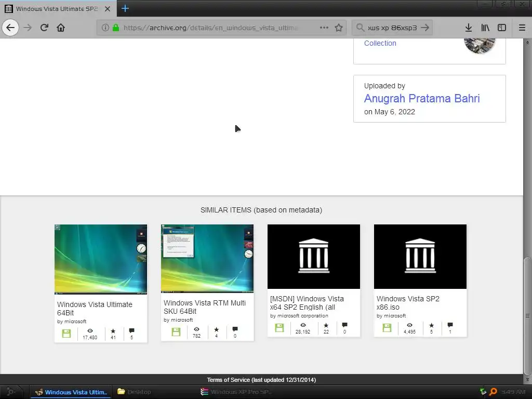Click views eye showing 28,192
This screenshot has width=532, height=399.
click(303, 325)
